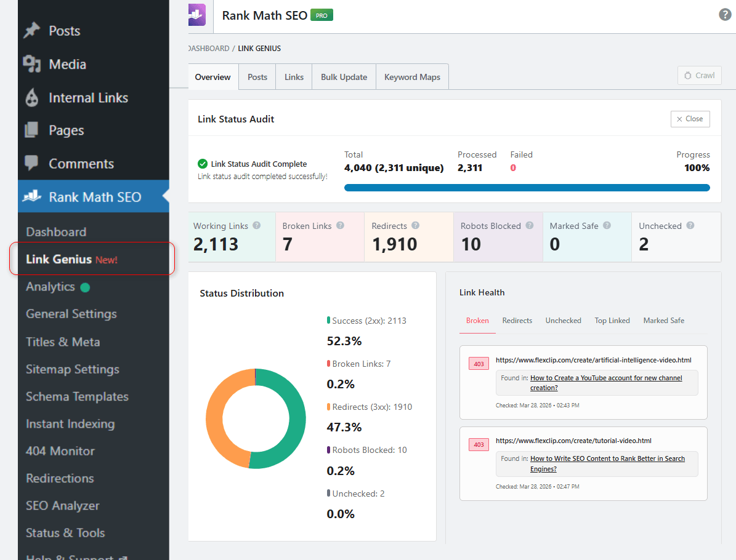Image resolution: width=736 pixels, height=560 pixels.
Task: Click the Rank Math SEO sidebar icon
Action: coord(32,196)
